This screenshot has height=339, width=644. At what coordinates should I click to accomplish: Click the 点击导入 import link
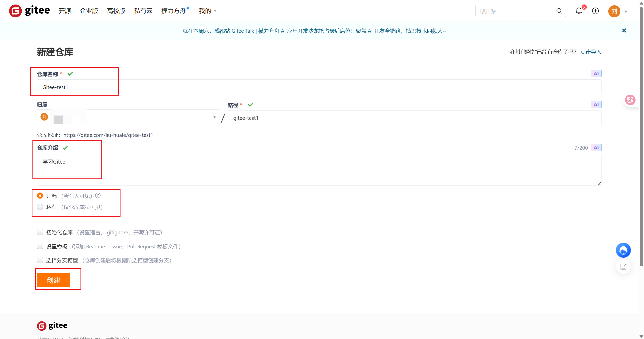(591, 52)
